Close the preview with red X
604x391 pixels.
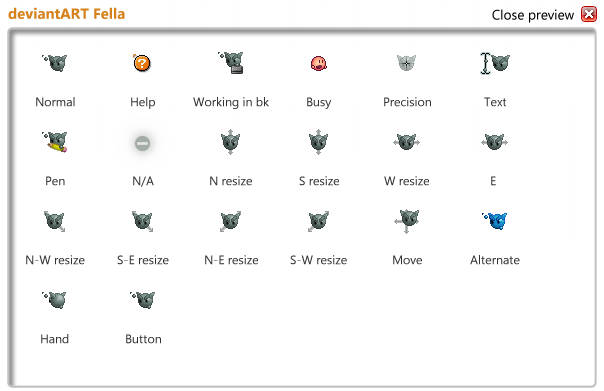[589, 14]
